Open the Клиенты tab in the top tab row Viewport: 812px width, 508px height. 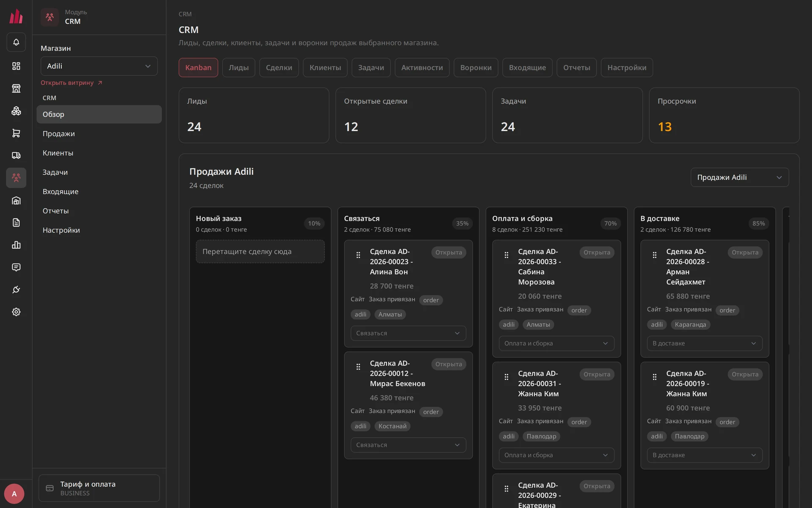(325, 68)
